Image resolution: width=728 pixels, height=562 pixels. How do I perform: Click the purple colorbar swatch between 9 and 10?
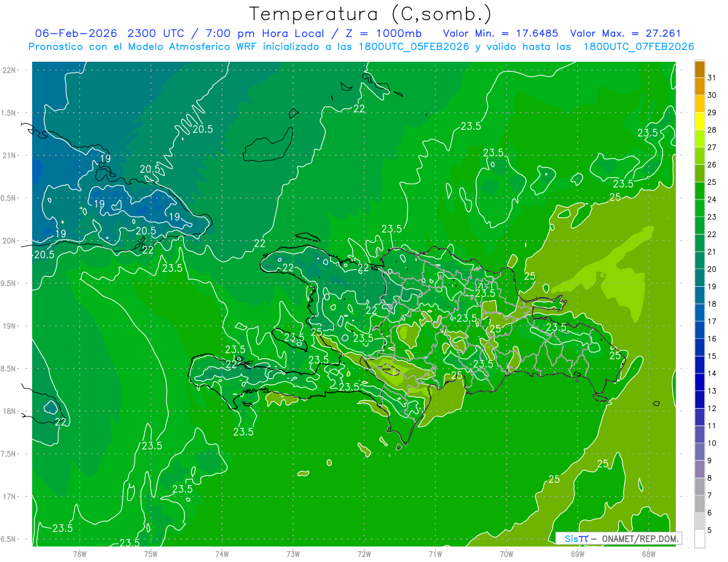click(699, 452)
